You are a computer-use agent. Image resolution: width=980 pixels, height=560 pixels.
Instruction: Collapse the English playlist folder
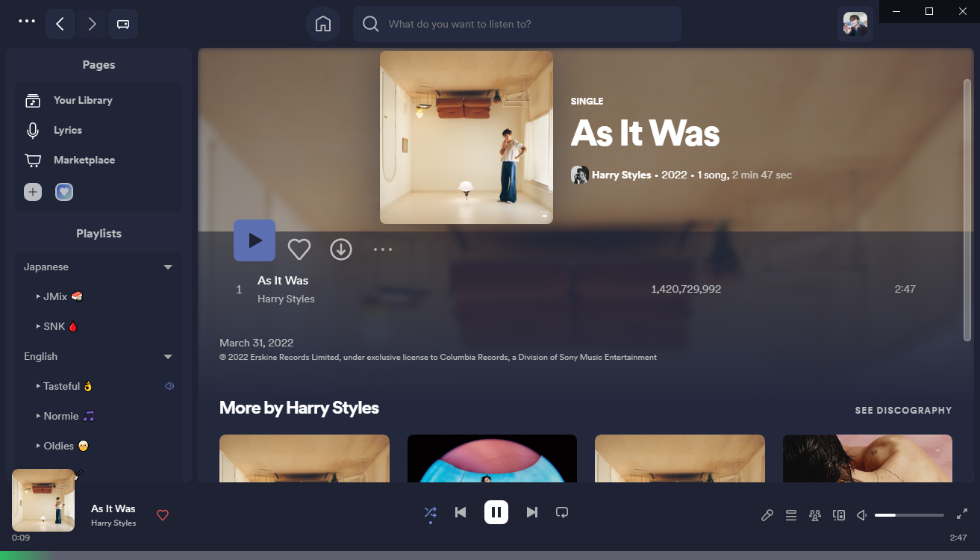pyautogui.click(x=168, y=356)
